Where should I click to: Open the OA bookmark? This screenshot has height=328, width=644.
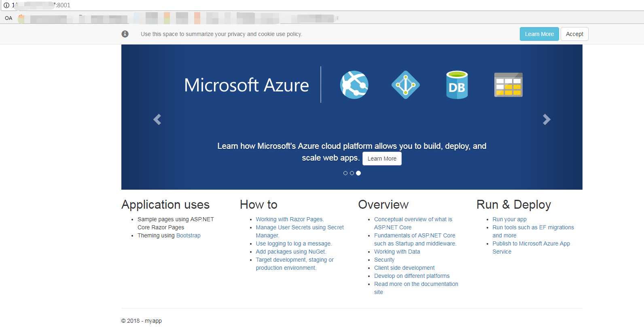pos(8,18)
